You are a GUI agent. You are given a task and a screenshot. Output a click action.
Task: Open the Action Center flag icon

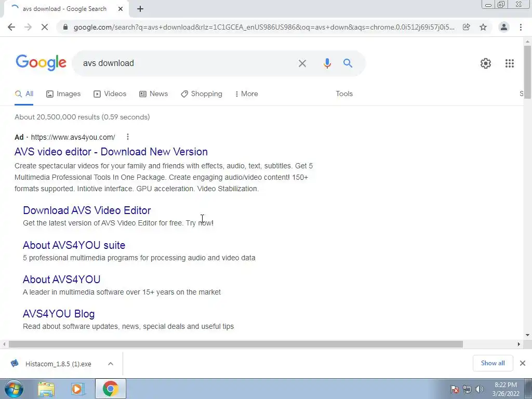[455, 389]
